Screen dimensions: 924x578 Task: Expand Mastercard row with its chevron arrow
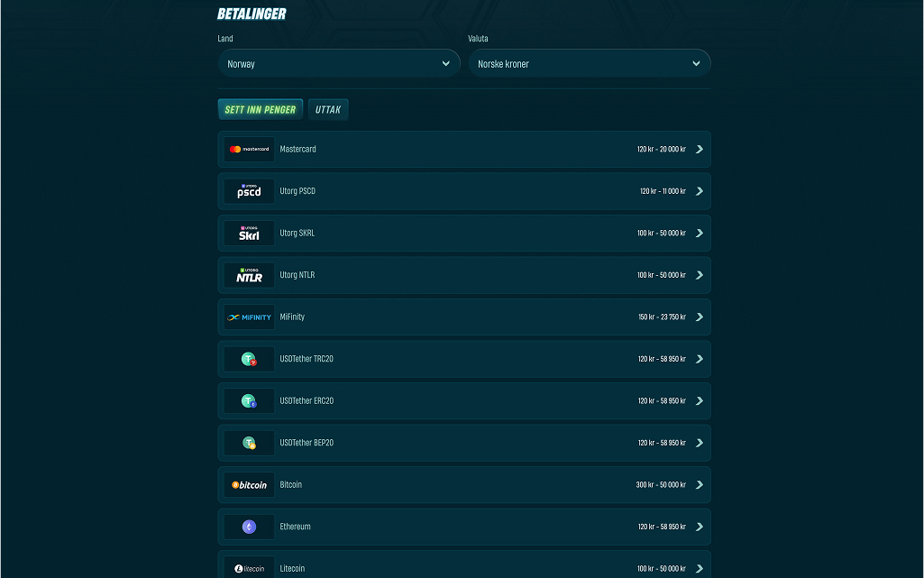point(700,149)
